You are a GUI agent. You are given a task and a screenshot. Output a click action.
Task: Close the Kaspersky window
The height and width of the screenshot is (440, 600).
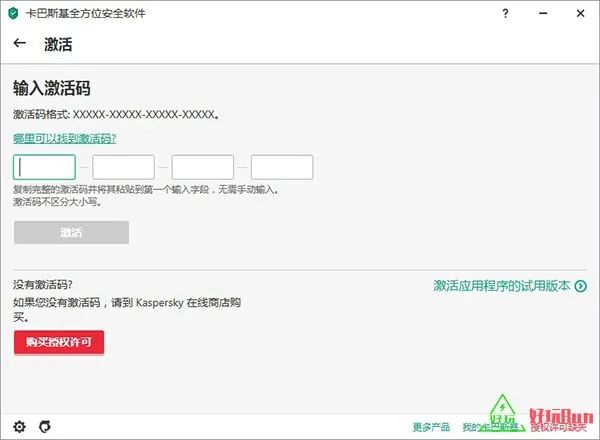580,13
